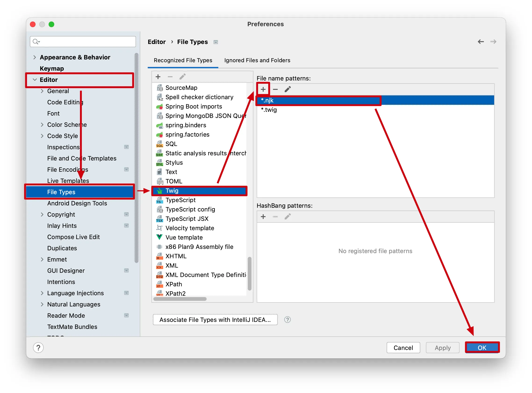Screen dimensions: 532x393
Task: Edit the selected recognized file type
Action: (x=182, y=76)
